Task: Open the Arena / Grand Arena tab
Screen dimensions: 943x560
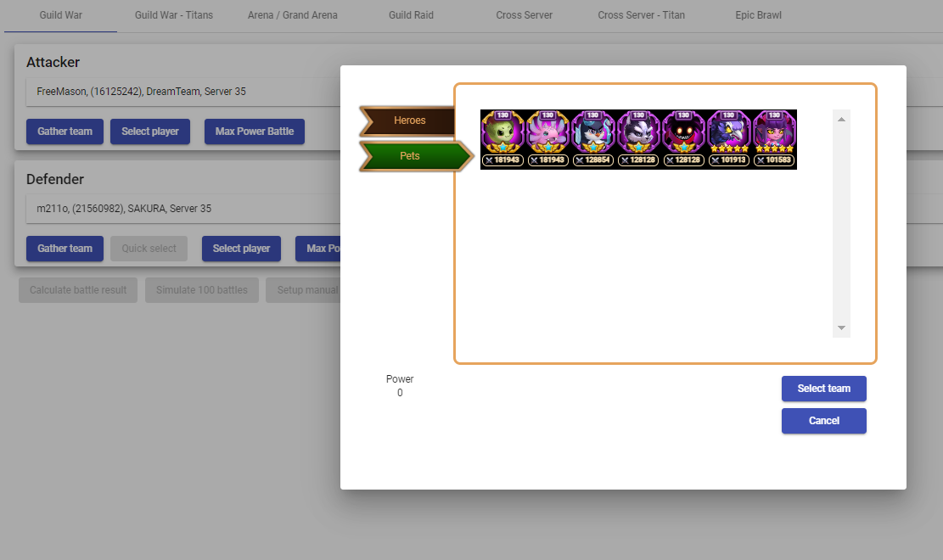Action: coord(292,15)
